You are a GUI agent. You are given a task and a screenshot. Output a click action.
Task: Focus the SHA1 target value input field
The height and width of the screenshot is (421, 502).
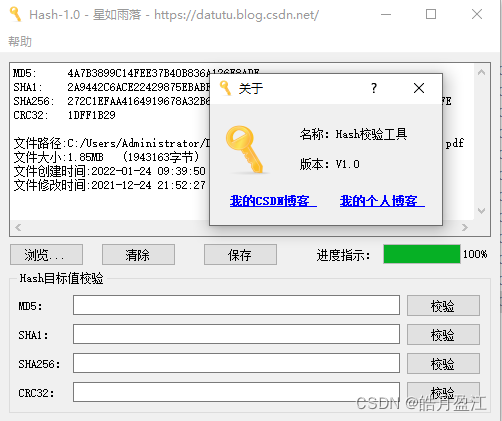pyautogui.click(x=236, y=334)
